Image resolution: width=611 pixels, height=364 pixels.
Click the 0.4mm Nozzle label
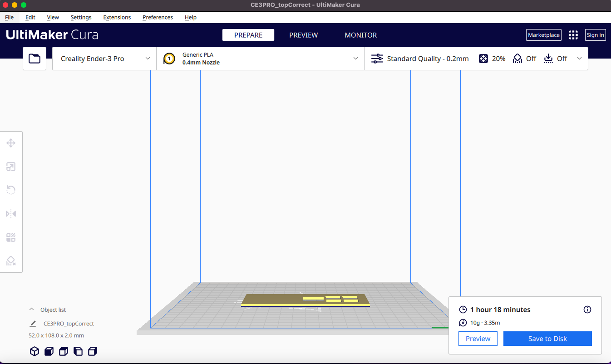[x=201, y=63]
